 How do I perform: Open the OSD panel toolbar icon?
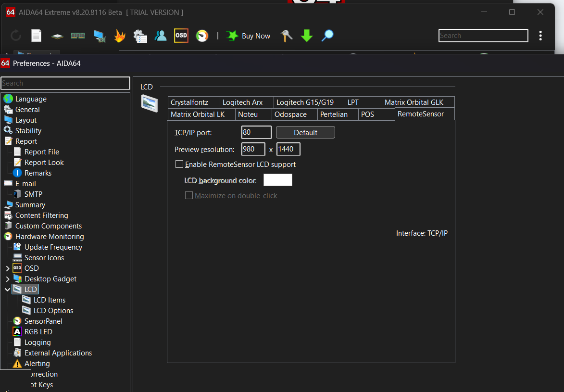point(181,36)
